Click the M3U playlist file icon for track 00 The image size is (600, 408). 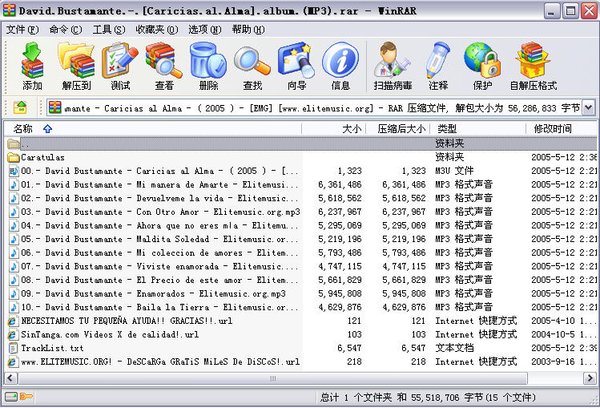coord(14,171)
